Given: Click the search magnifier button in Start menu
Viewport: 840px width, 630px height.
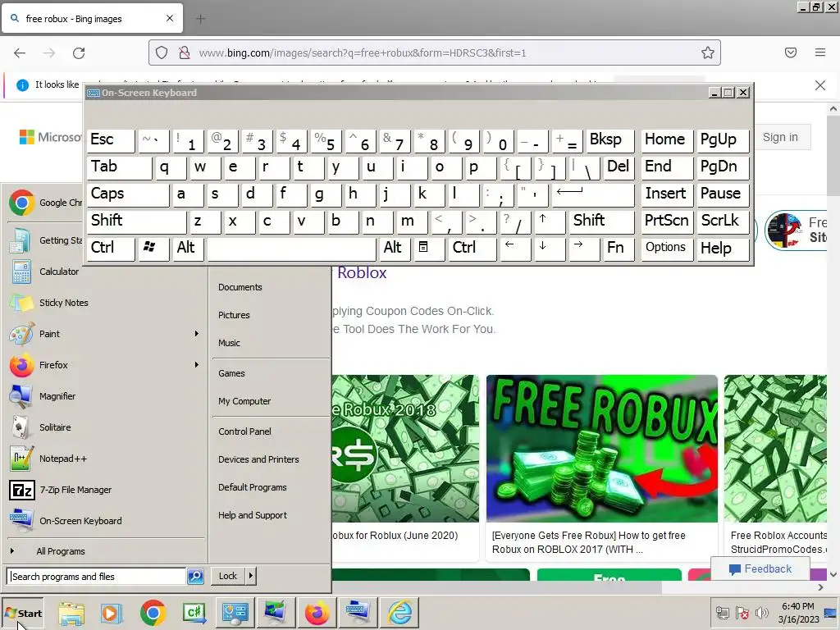Looking at the screenshot, I should point(195,577).
